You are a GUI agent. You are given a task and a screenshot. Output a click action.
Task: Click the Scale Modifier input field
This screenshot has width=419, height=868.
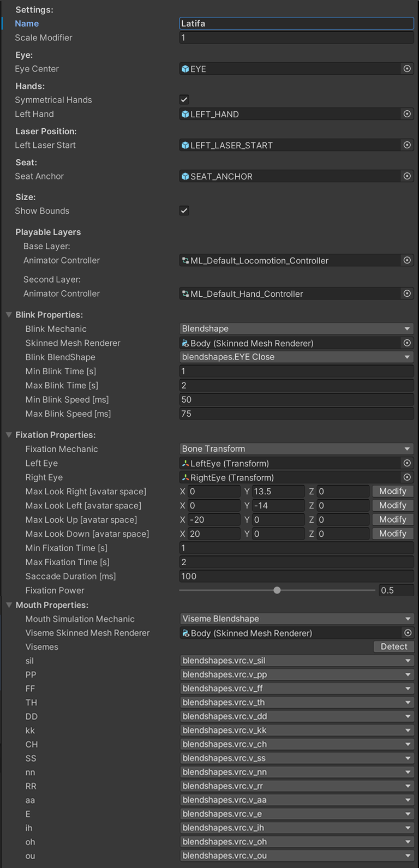296,38
